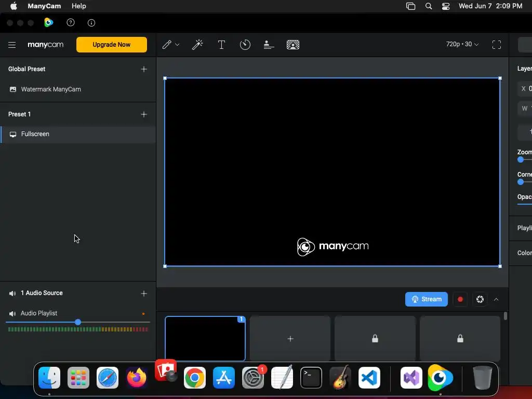Click the date and time in menu bar
The height and width of the screenshot is (399, 532).
[x=490, y=6]
